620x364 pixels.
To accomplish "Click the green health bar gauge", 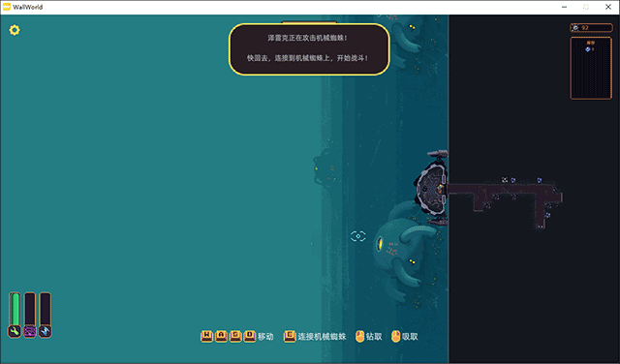I will pos(15,309).
